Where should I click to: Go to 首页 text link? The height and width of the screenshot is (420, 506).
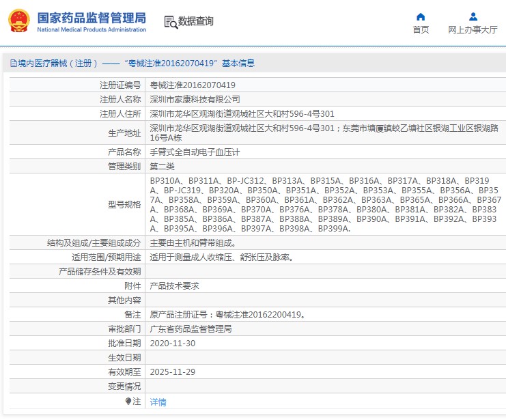[x=421, y=29]
